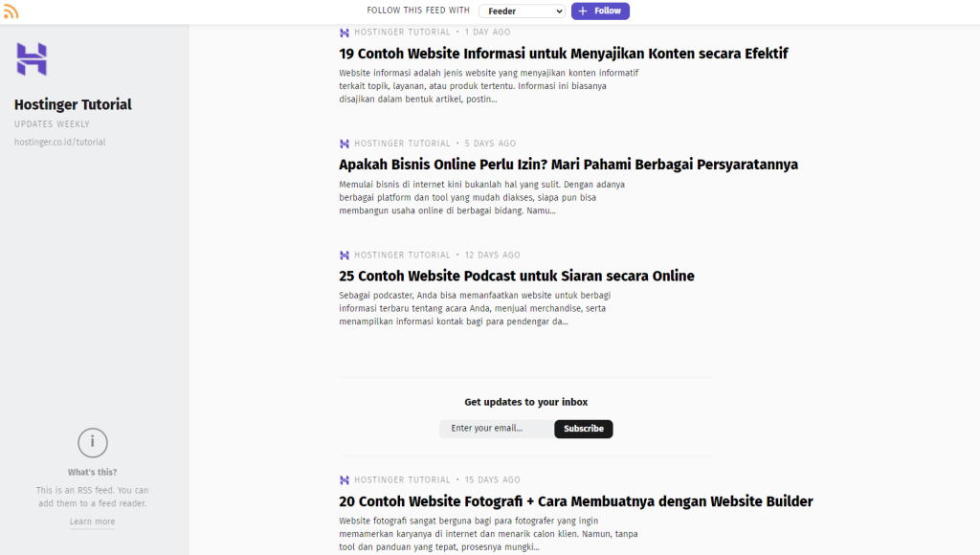
Task: Open the Feeder reader selection dropdown
Action: point(521,11)
